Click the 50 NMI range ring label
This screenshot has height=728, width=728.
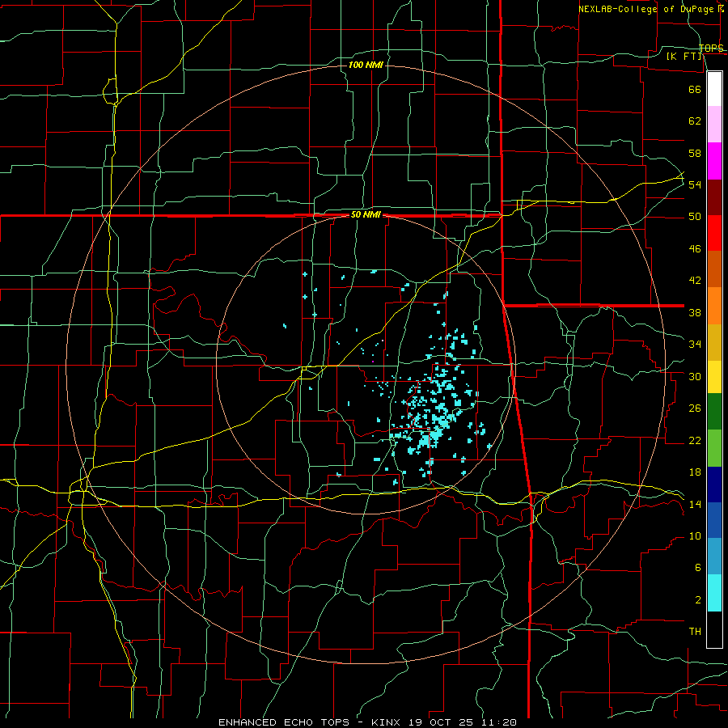(366, 214)
